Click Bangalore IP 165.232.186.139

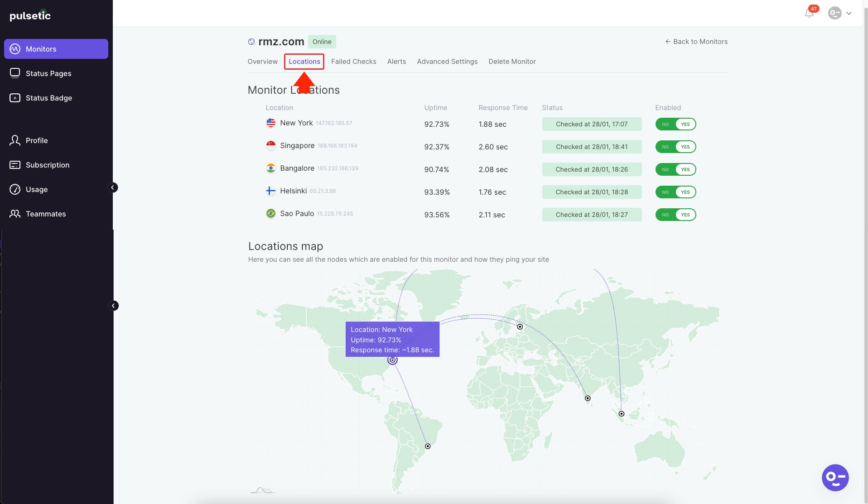[x=338, y=168]
